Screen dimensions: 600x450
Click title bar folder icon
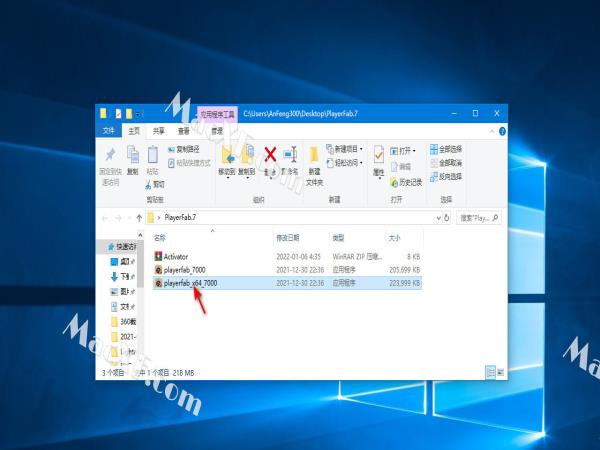[x=103, y=114]
